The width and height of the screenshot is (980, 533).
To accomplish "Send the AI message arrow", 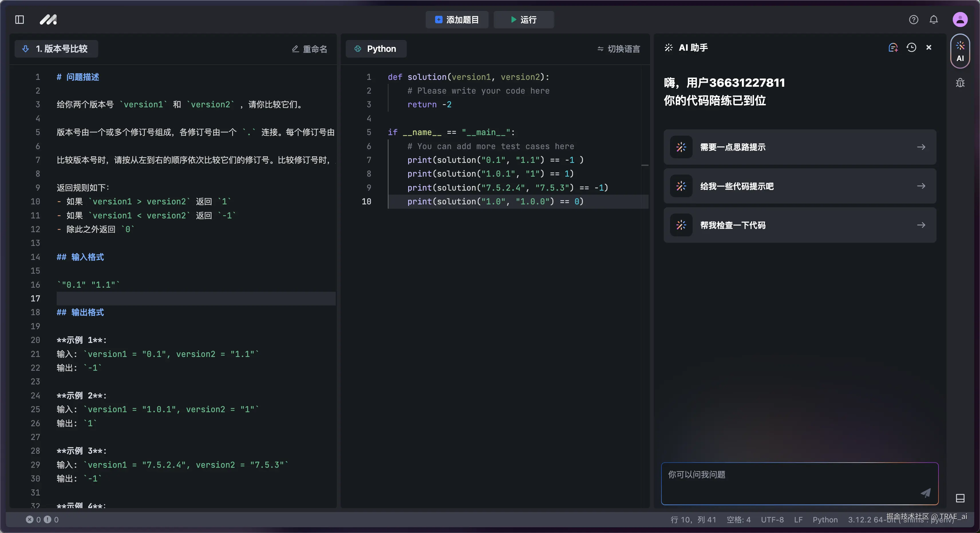I will [925, 493].
